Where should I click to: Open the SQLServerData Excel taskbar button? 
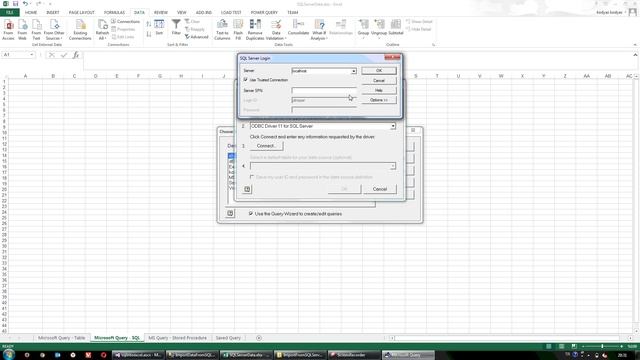click(x=246, y=355)
